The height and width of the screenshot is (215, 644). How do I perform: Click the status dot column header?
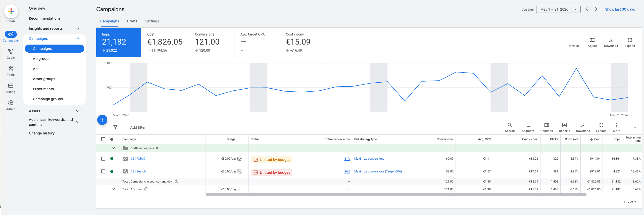[112, 139]
